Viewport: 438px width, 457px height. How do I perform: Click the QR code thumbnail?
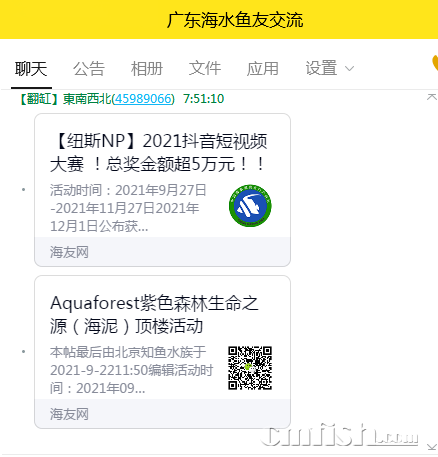[250, 368]
